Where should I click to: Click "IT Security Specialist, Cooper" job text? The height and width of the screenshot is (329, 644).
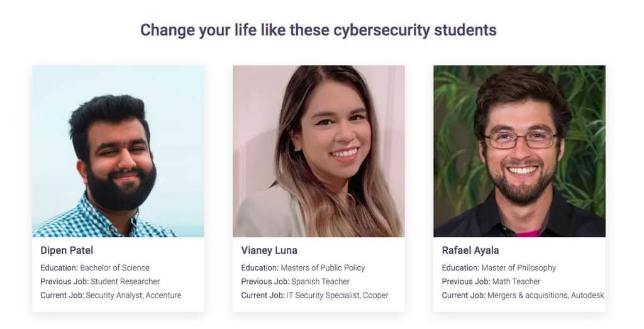point(340,295)
